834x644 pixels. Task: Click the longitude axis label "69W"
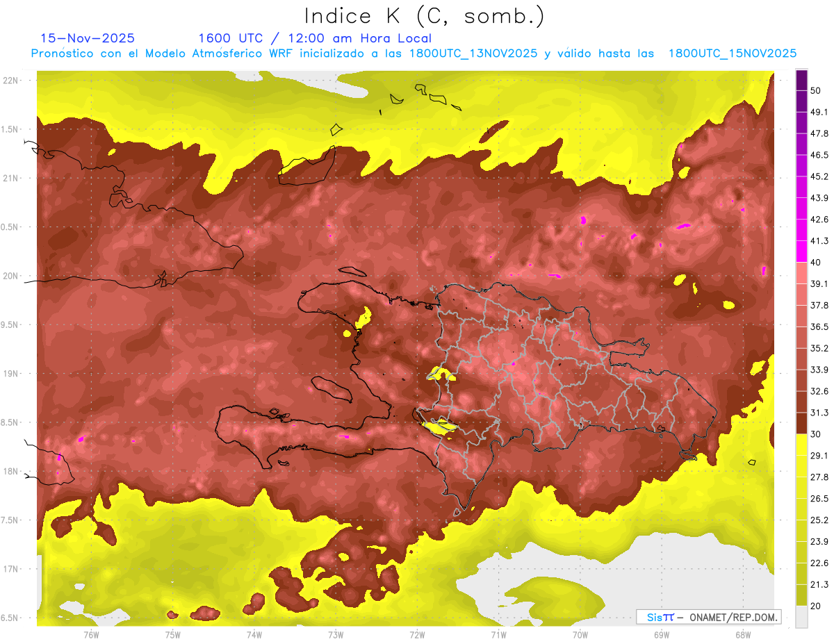tap(662, 635)
